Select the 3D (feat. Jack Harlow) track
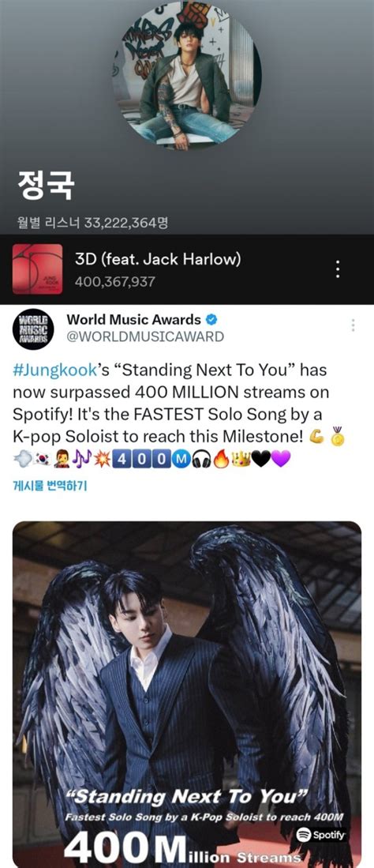The height and width of the screenshot is (868, 374). click(187, 269)
